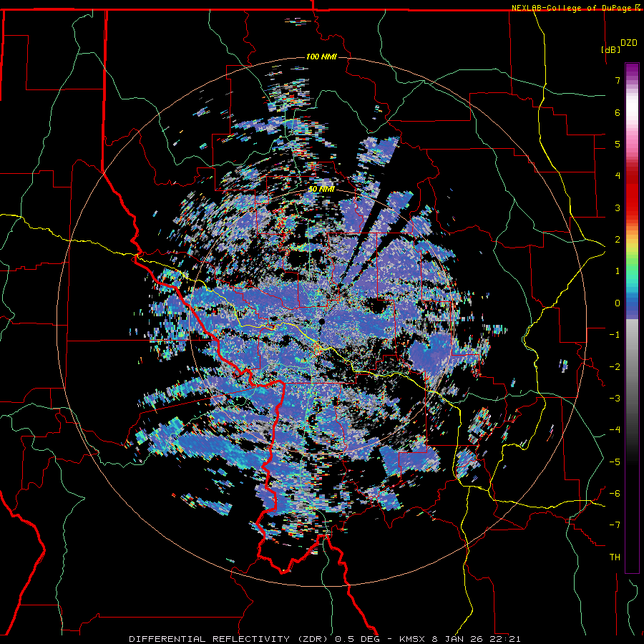The width and height of the screenshot is (644, 644).
Task: Click the 1 value on the color scale
Action: [x=618, y=271]
